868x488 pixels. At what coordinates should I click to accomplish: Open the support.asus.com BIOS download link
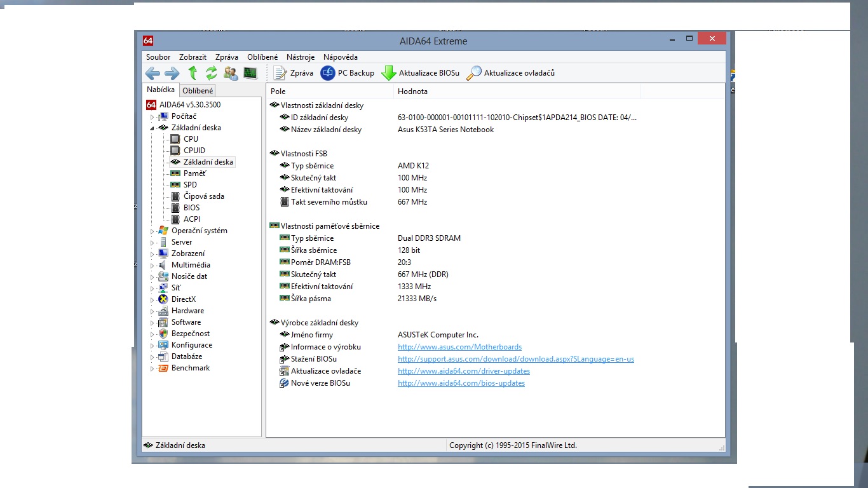(516, 359)
